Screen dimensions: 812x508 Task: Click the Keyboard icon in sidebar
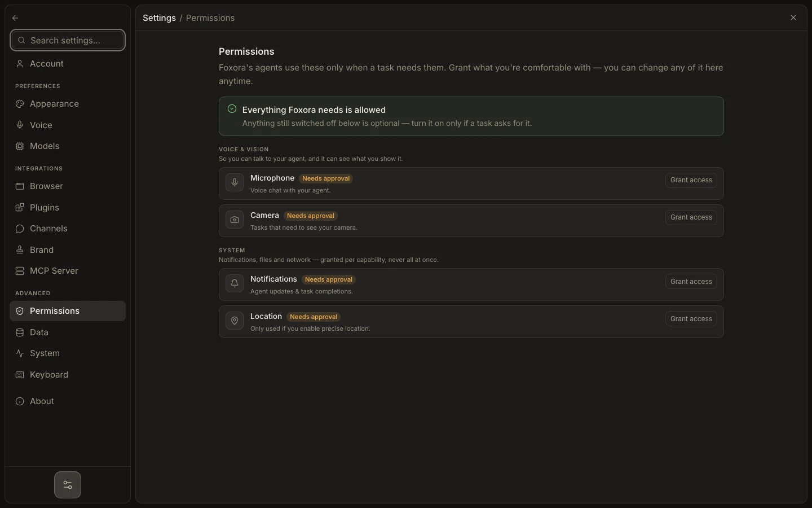point(20,375)
